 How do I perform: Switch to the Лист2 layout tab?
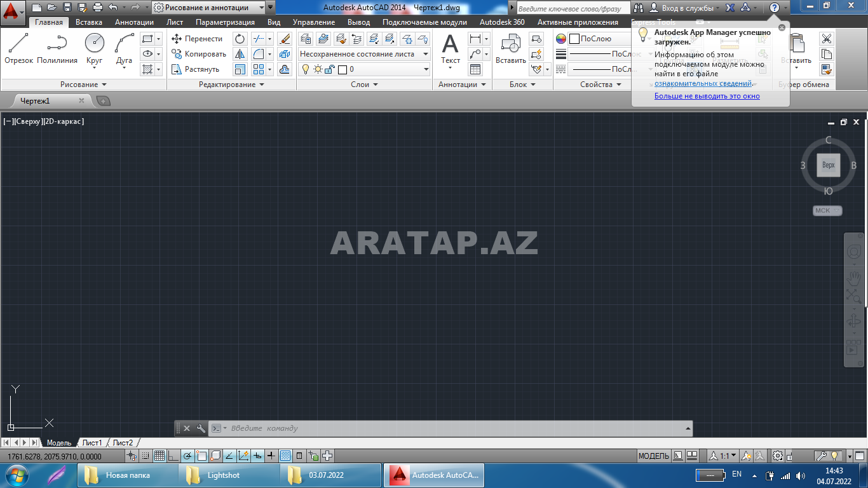pos(123,443)
